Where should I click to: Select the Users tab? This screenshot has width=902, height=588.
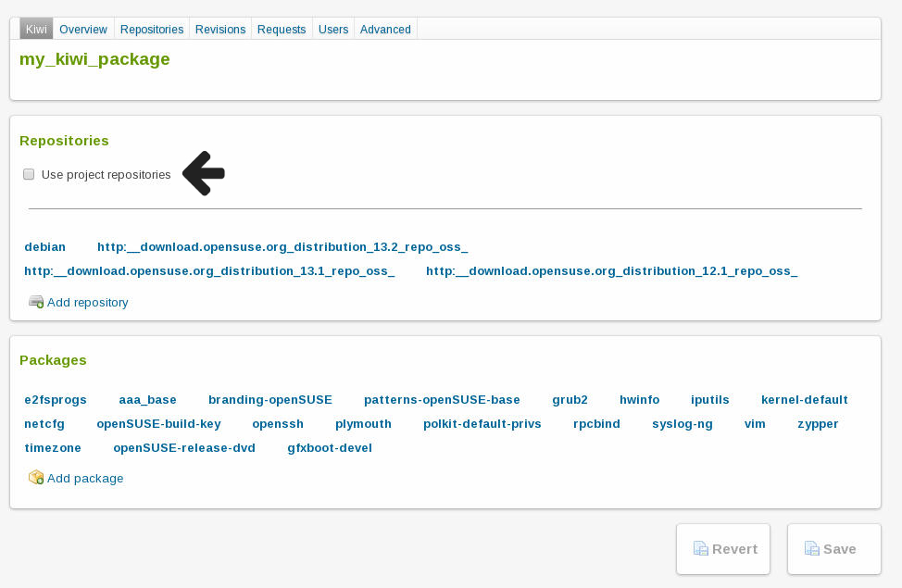[x=333, y=30]
